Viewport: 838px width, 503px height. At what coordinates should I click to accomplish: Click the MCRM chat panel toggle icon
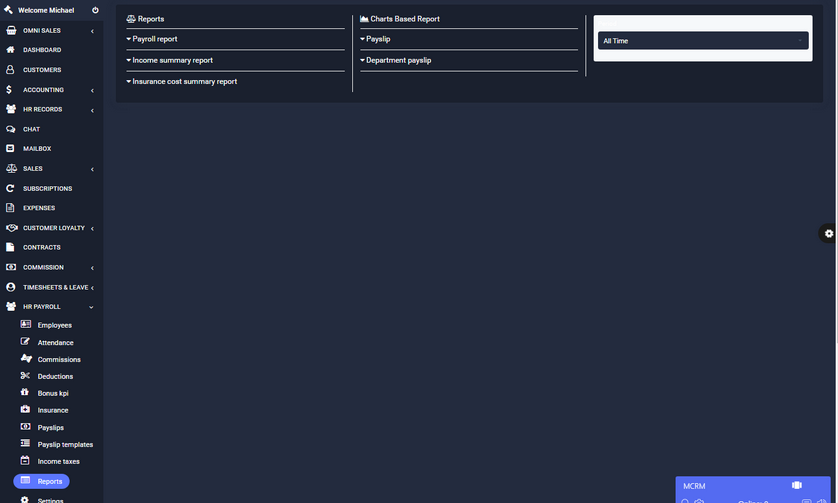[797, 485]
